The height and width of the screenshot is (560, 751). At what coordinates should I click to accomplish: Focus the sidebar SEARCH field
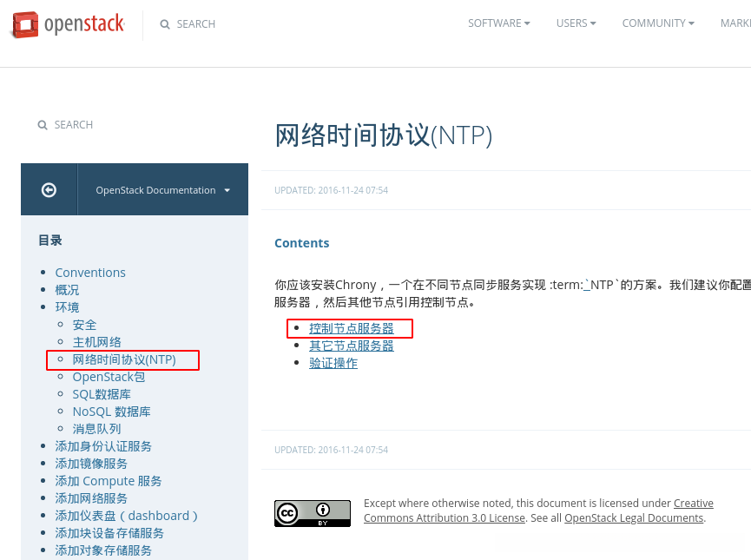(x=73, y=125)
